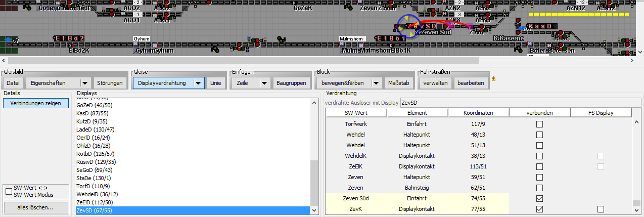Enable SW-Wert Modus checkbox
Screen dimensions: 644x217
[x=8, y=191]
